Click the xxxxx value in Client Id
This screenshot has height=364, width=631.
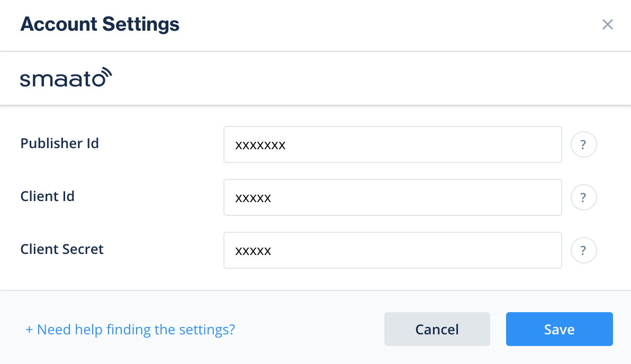pos(253,198)
